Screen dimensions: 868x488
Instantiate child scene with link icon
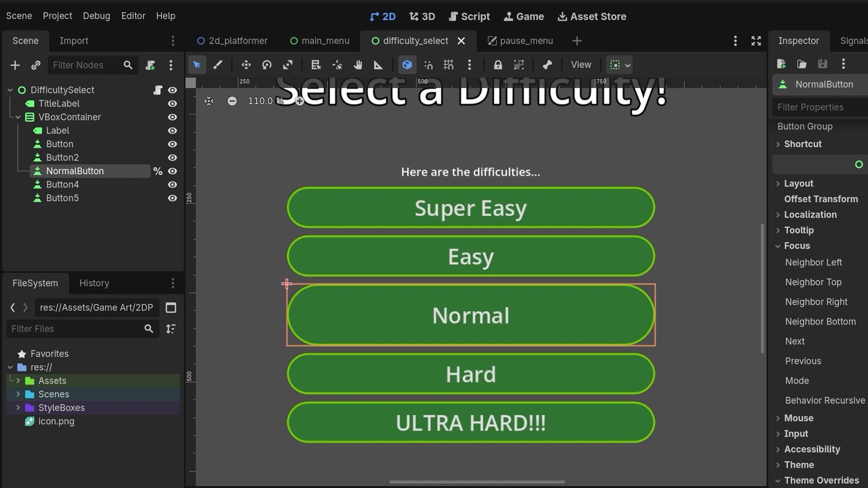(x=36, y=65)
